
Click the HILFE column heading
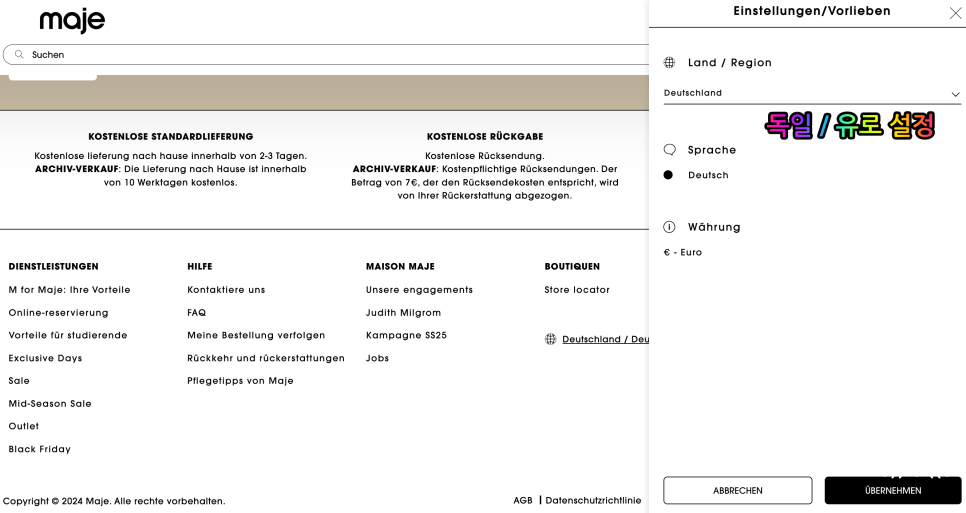coord(200,267)
